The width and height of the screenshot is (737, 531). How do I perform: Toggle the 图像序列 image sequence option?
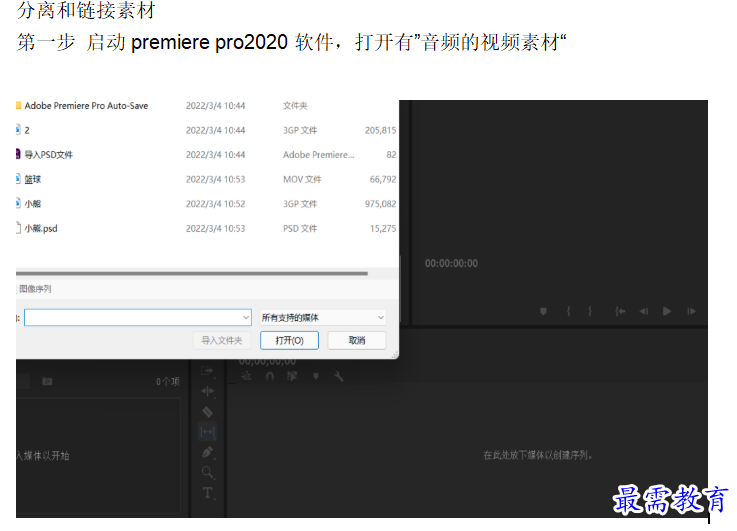(35, 289)
